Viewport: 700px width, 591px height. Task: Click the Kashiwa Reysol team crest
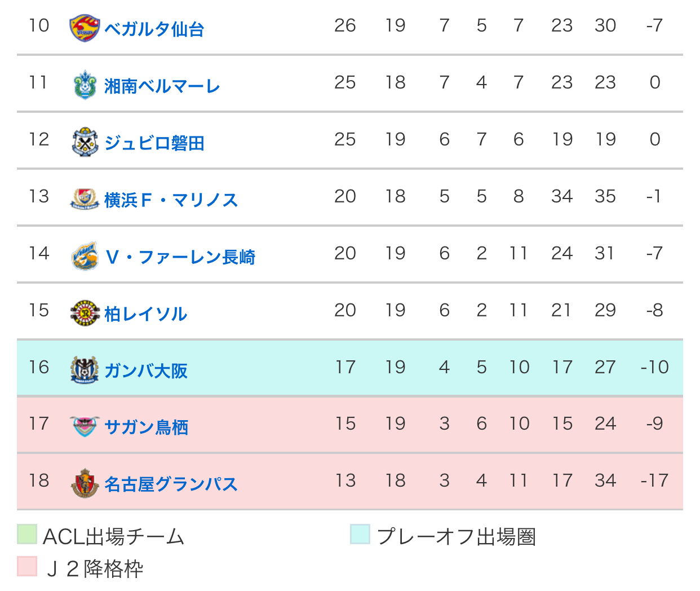(x=85, y=313)
